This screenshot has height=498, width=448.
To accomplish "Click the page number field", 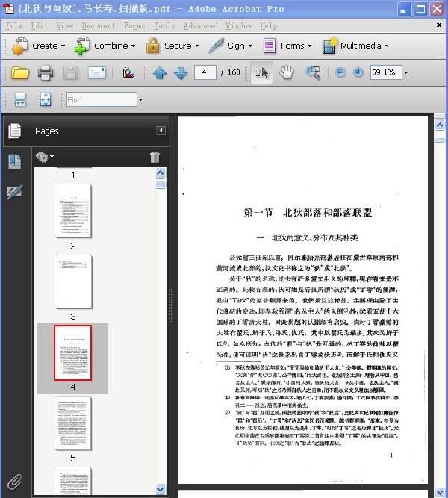I will pyautogui.click(x=205, y=72).
